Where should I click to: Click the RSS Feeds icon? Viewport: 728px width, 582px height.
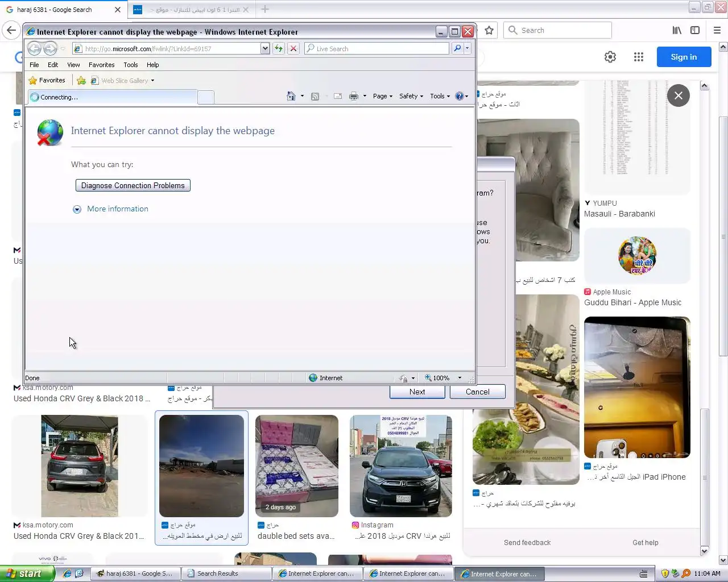point(315,97)
